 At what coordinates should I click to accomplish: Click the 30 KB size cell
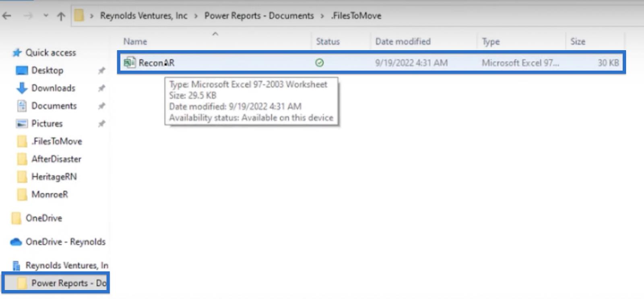point(608,63)
